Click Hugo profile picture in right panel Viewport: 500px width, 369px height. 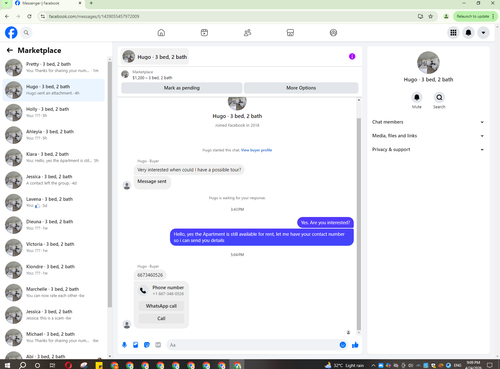(x=428, y=62)
